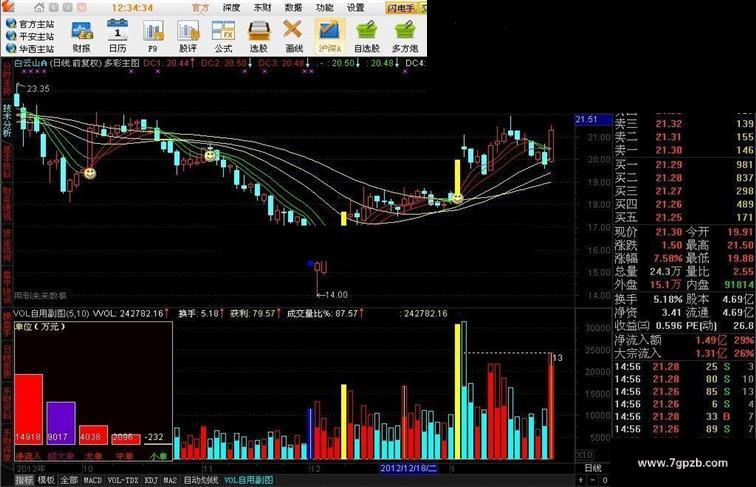756x487 pixels.
Task: Click the zoom-out minus button
Action: [x=593, y=480]
